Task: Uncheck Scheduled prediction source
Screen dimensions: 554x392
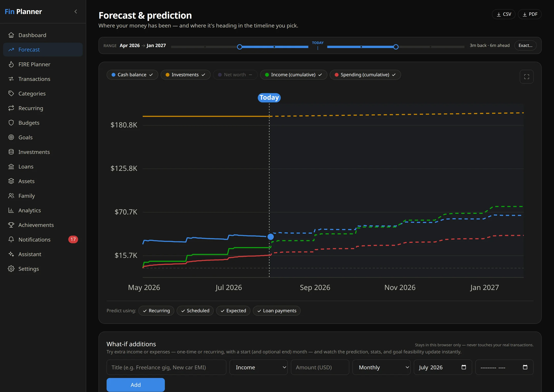Action: coord(195,311)
